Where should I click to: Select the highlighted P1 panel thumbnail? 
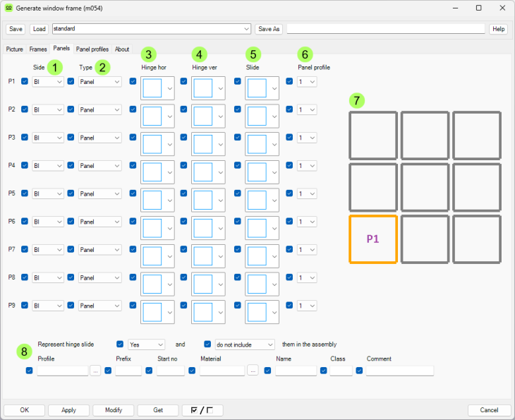coord(373,239)
